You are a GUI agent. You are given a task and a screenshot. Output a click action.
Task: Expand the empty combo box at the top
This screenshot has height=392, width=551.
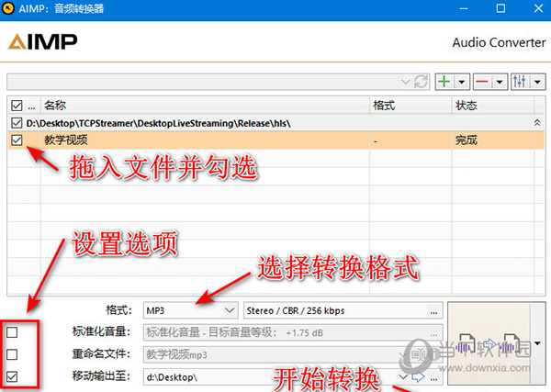pyautogui.click(x=405, y=82)
